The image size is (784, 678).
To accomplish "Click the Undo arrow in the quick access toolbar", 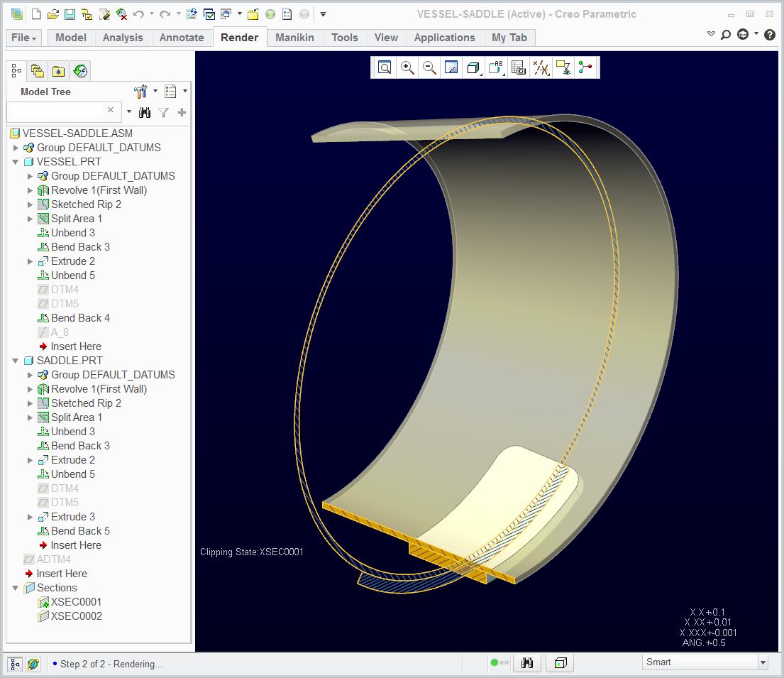I will pos(138,14).
